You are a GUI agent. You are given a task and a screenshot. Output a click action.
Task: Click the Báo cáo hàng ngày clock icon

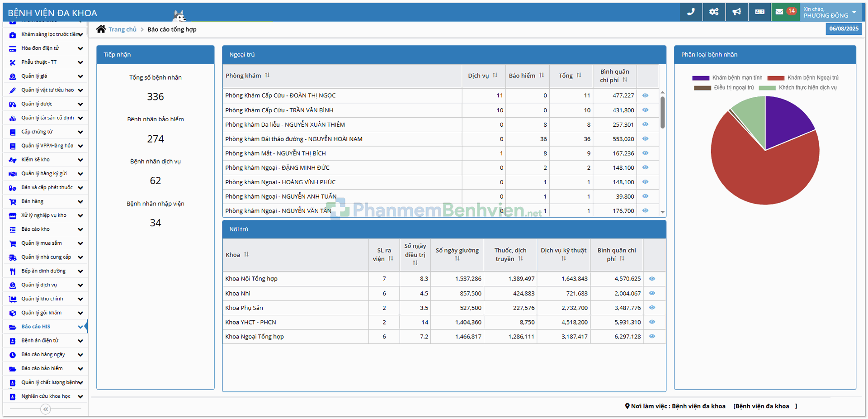(13, 355)
